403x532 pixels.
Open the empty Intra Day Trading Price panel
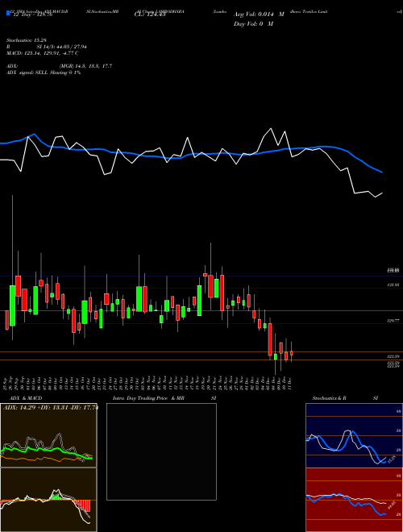pos(161,451)
